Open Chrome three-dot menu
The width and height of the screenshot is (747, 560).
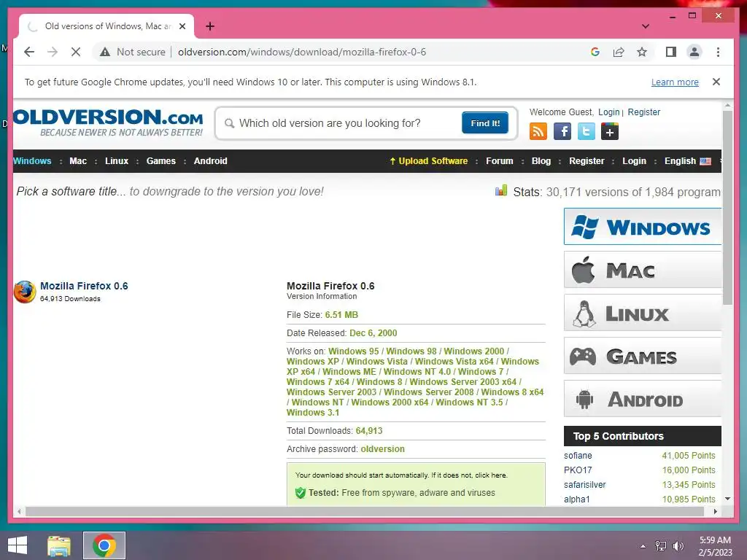click(718, 52)
